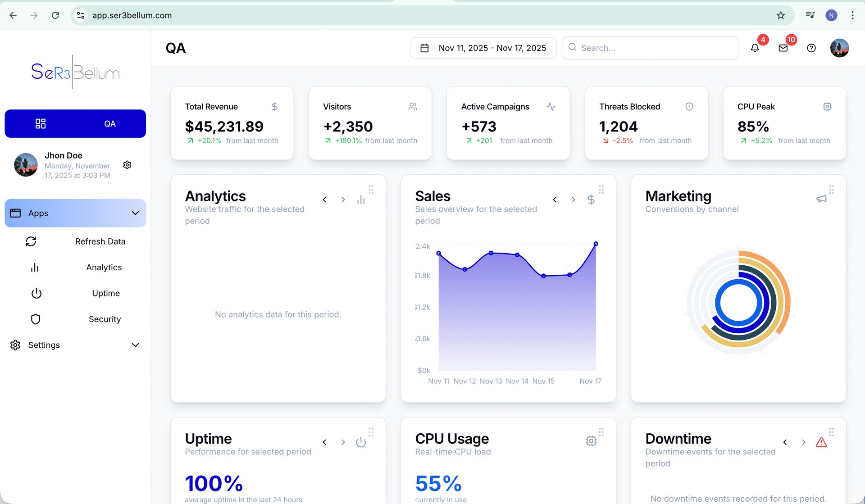Click the blue QA dashboard button
The width and height of the screenshot is (865, 504).
[75, 123]
